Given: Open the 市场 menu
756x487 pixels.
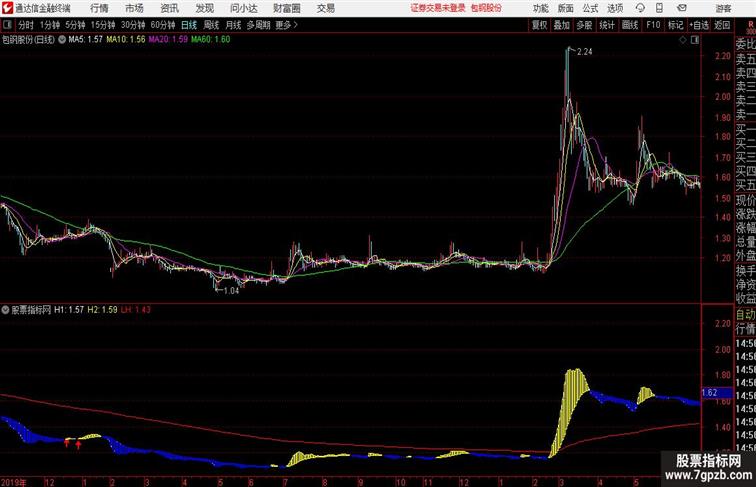Looking at the screenshot, I should click(x=134, y=8).
